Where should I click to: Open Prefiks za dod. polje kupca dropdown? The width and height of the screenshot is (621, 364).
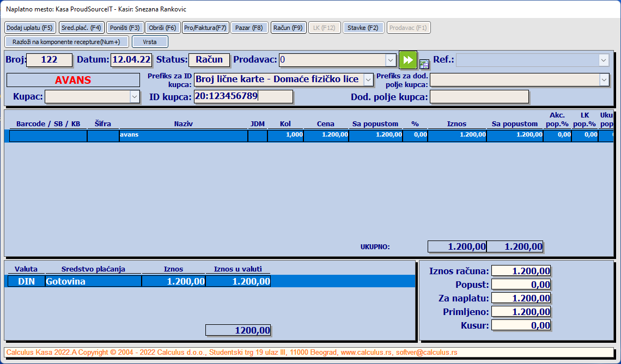click(x=604, y=79)
